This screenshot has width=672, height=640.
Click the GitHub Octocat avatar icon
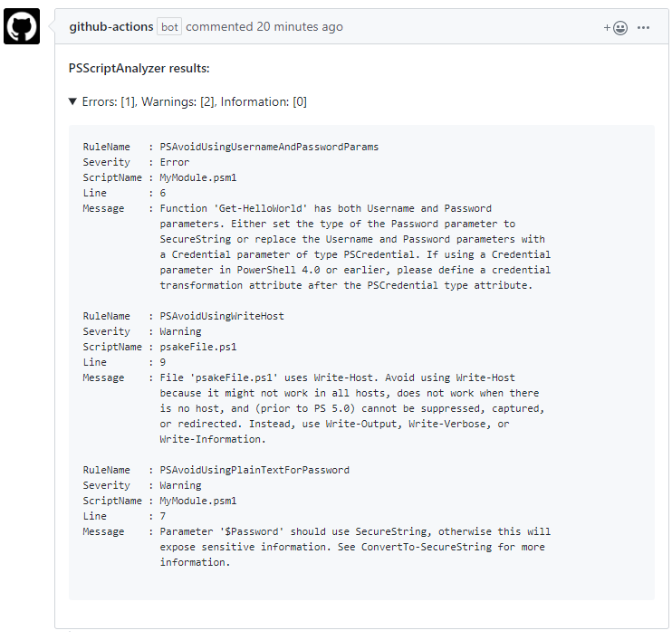tap(22, 26)
